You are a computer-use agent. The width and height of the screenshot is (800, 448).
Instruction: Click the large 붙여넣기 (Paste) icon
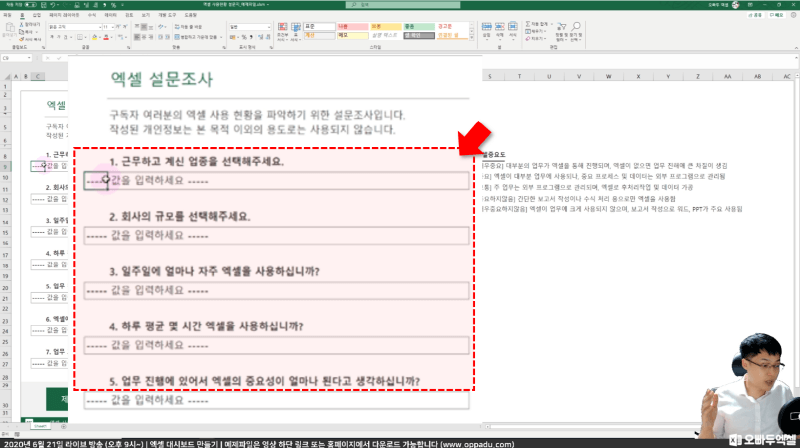coord(9,29)
